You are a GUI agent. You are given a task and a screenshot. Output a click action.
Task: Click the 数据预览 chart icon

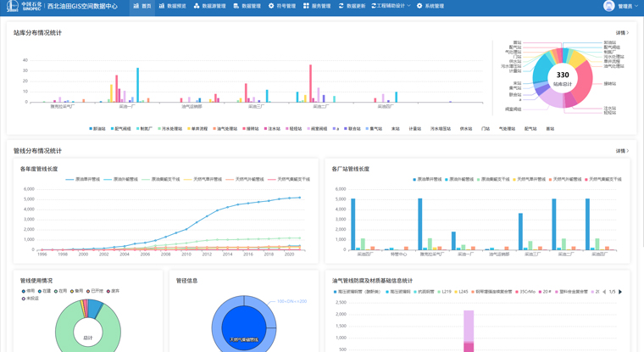point(162,6)
